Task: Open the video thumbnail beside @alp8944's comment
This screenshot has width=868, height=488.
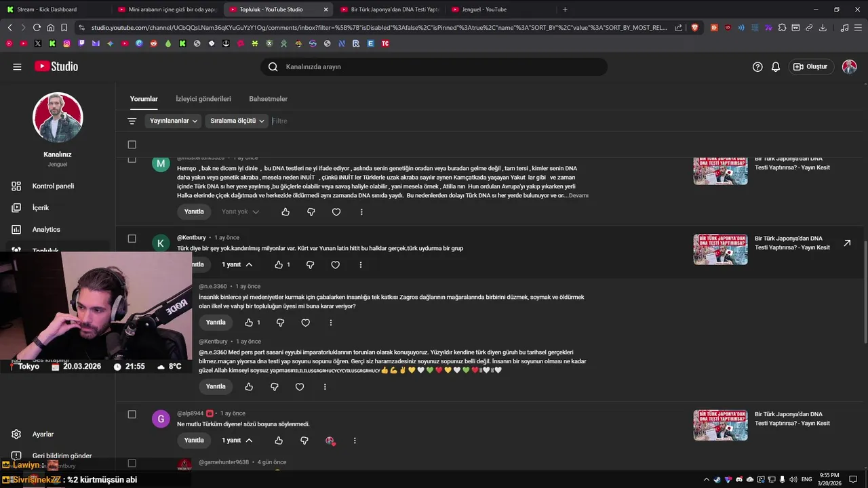Action: (x=720, y=425)
